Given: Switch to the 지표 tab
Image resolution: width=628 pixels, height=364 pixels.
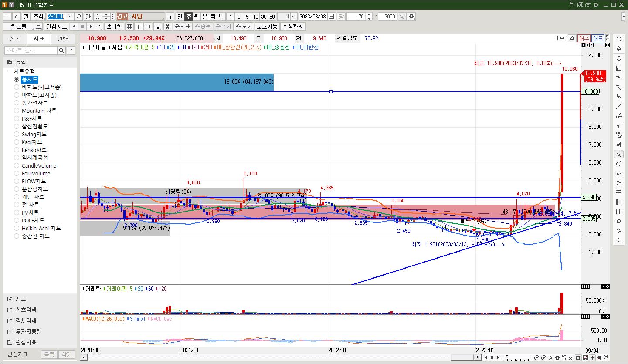Looking at the screenshot, I should [x=39, y=39].
